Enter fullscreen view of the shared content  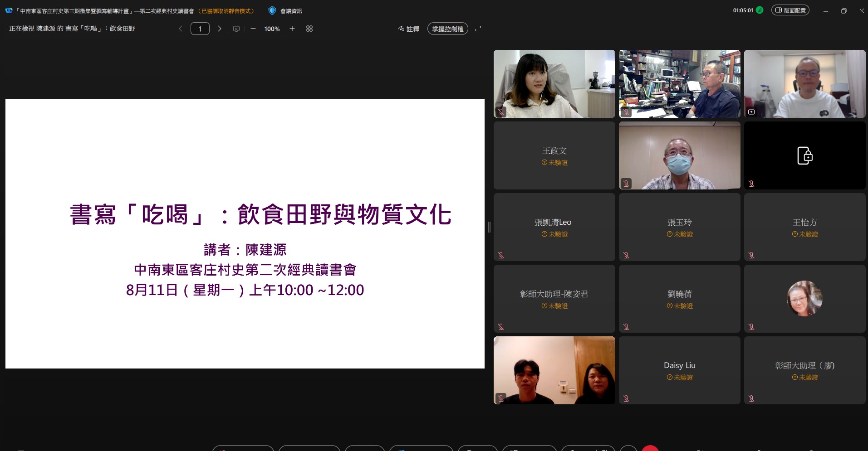tap(479, 29)
